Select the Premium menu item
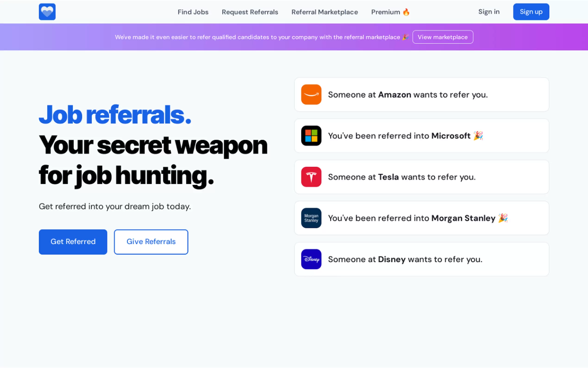588x368 pixels. [x=385, y=12]
